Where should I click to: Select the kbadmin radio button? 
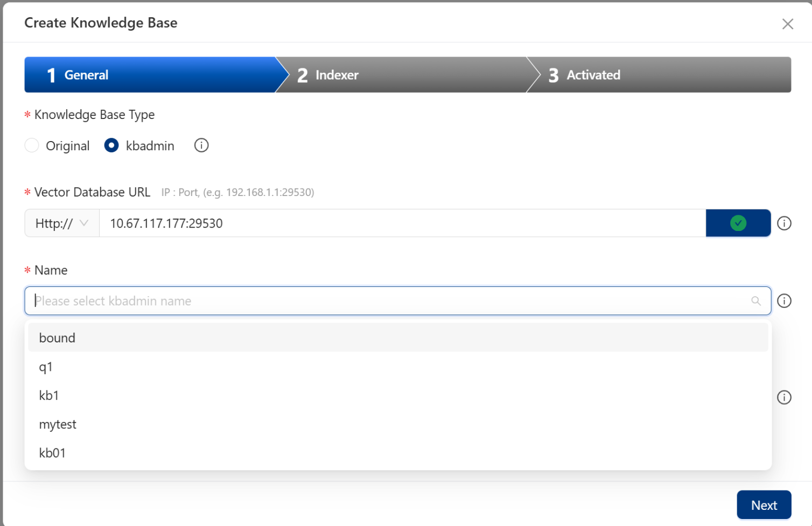(111, 146)
